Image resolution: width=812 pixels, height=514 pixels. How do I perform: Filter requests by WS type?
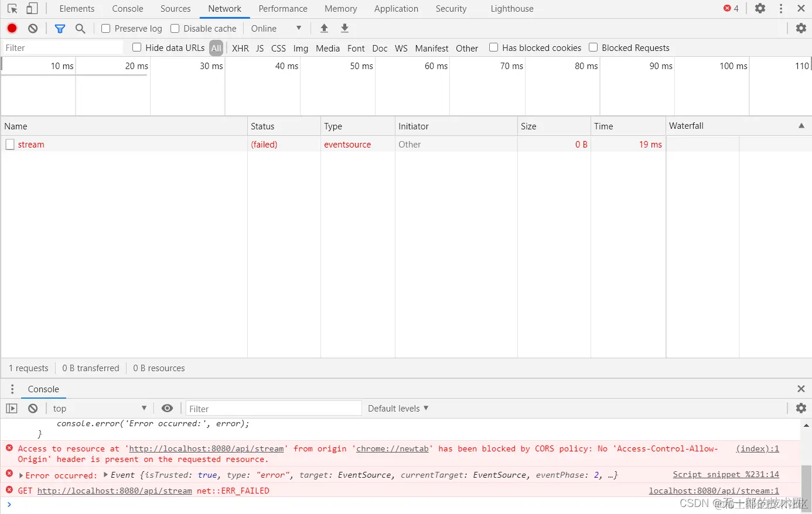coord(401,48)
